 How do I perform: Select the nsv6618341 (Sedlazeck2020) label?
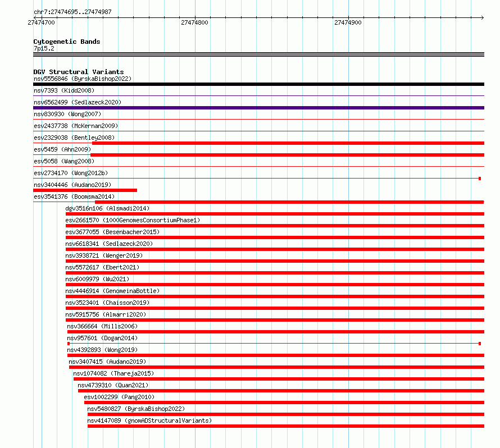coord(109,244)
